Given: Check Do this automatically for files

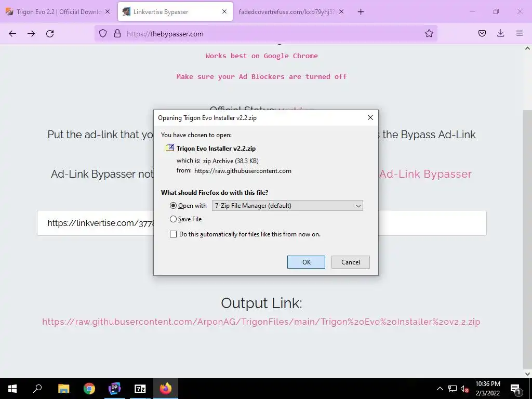Looking at the screenshot, I should point(173,234).
